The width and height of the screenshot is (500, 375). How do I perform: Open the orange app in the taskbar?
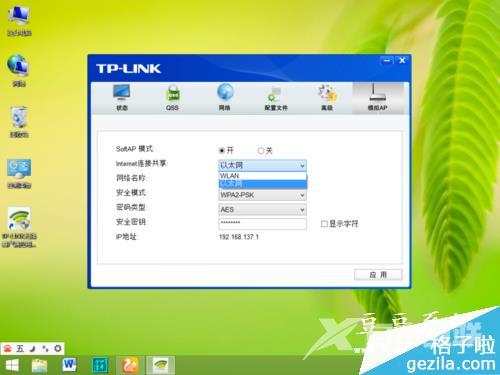coord(130,365)
